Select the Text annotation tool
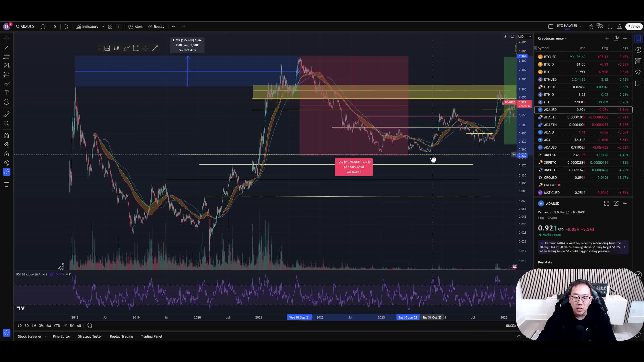Screen dimensions: 644x362 point(7,93)
